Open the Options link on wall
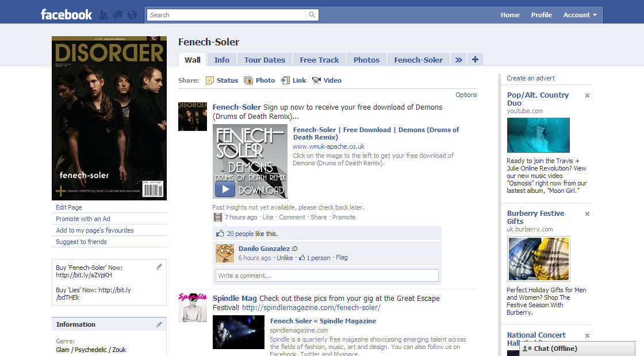The height and width of the screenshot is (356, 644). click(466, 95)
